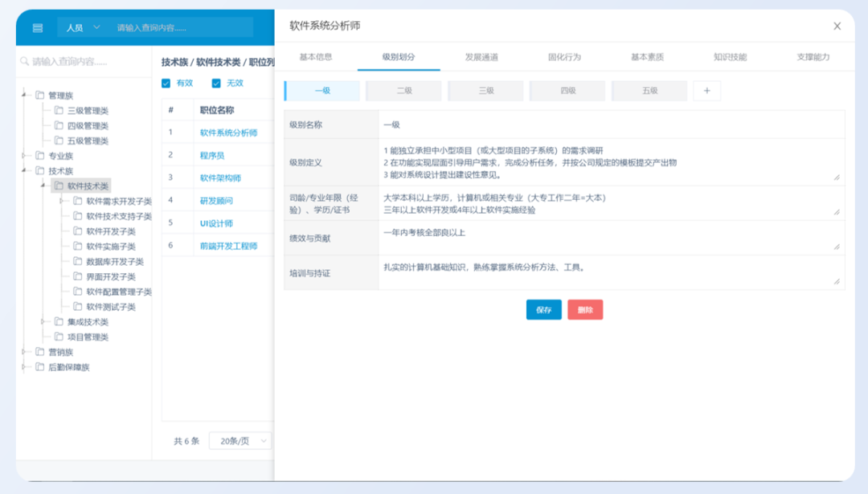Click the 删除 delete button
This screenshot has height=494, width=868.
(585, 309)
